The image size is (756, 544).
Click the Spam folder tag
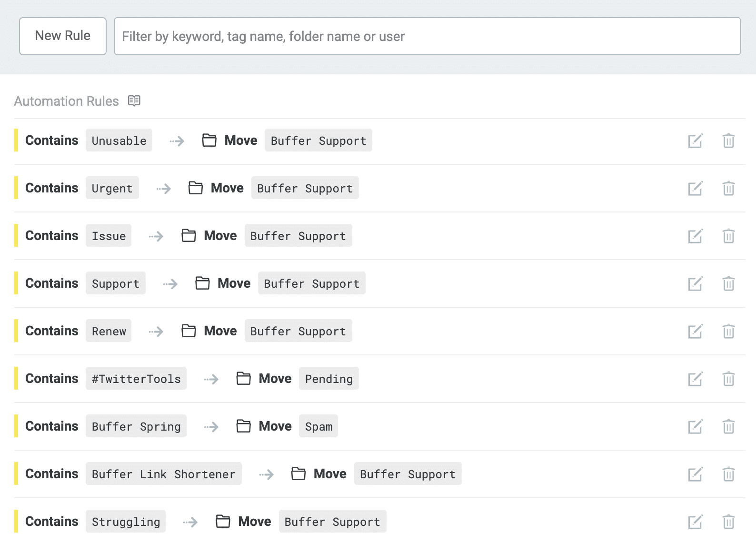click(318, 426)
